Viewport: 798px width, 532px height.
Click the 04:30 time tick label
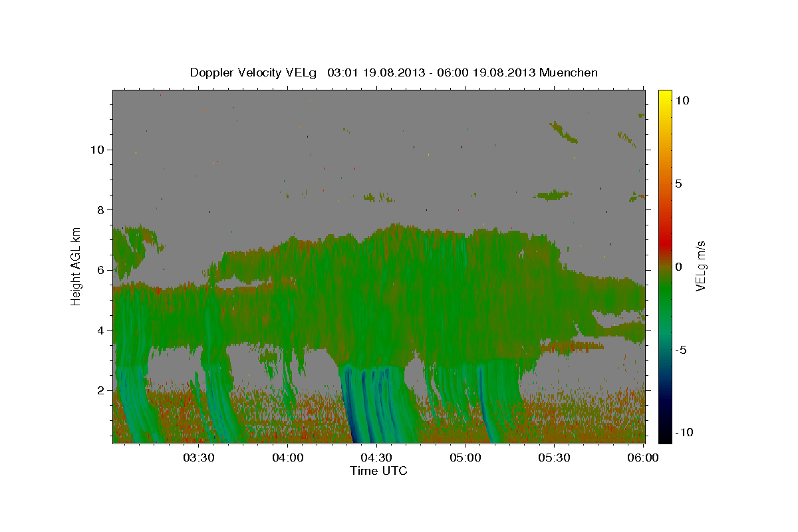(x=376, y=458)
